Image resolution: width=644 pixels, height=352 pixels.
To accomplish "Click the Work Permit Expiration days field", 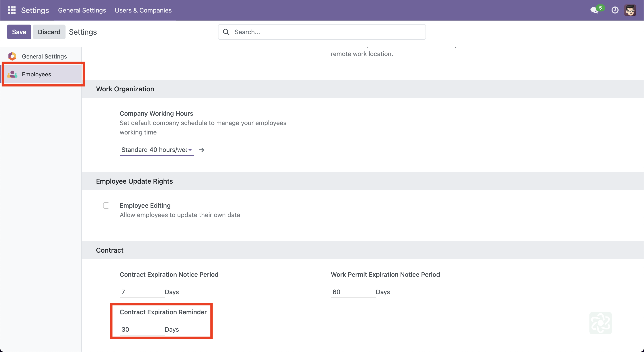I will pyautogui.click(x=352, y=292).
